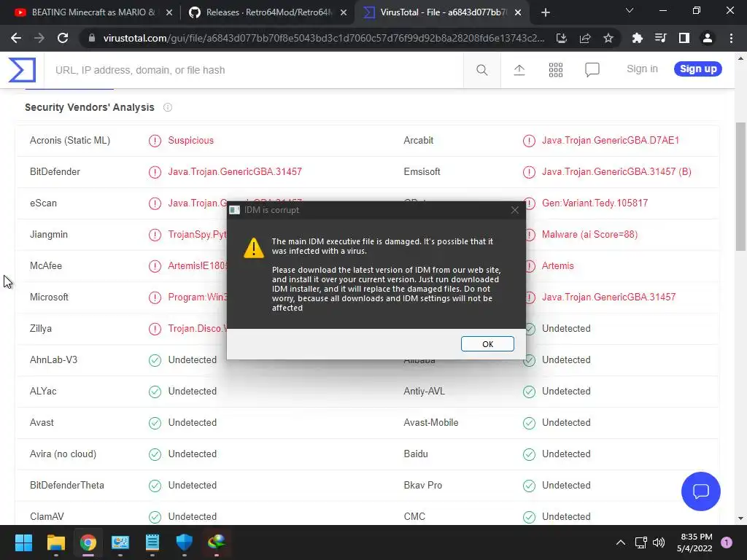Image resolution: width=747 pixels, height=560 pixels.
Task: Click the page vertical scrollbar thumb
Action: pos(740,187)
